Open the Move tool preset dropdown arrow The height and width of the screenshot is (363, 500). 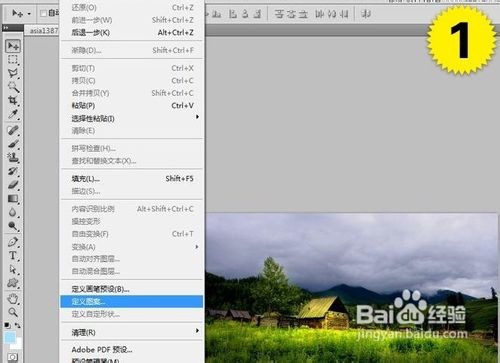(29, 14)
